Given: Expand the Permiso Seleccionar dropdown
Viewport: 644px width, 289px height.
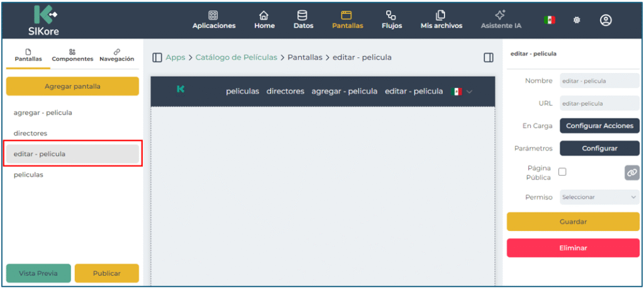Looking at the screenshot, I should (599, 197).
